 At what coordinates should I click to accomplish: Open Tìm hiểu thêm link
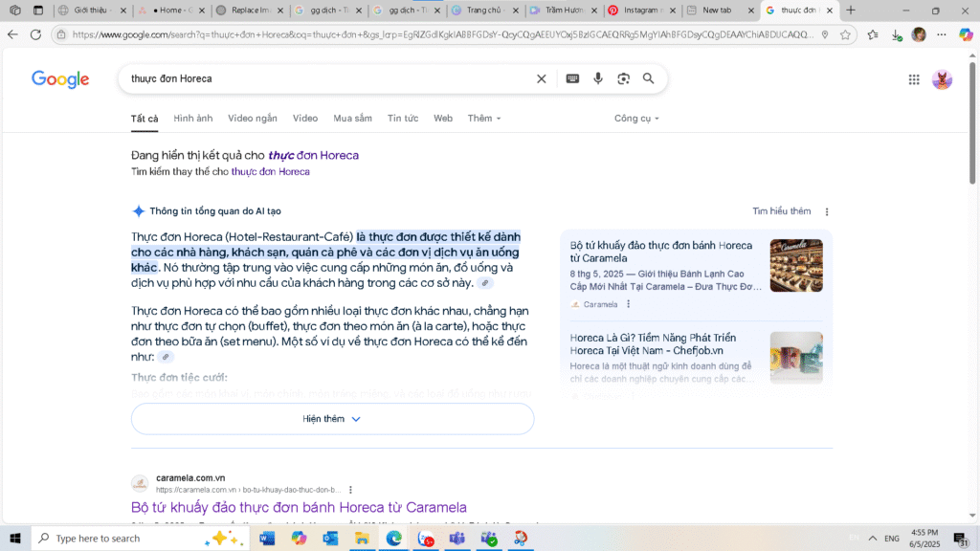pyautogui.click(x=781, y=211)
